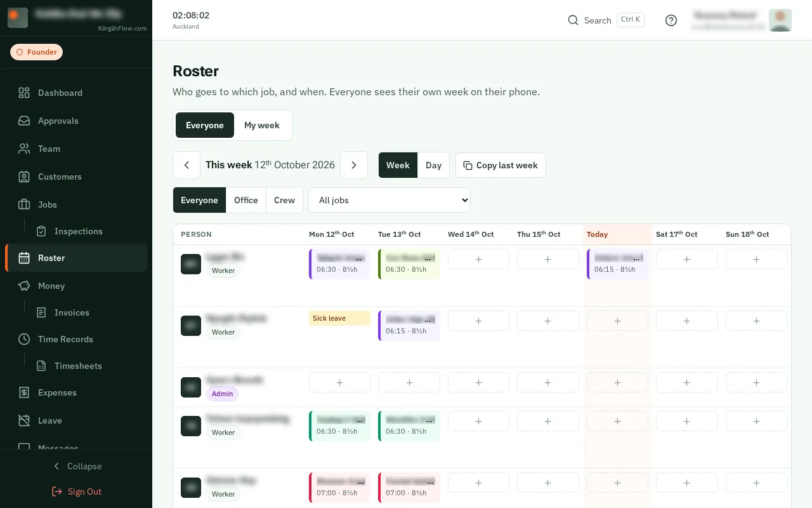Filter roster to Crew only
812x508 pixels.
[x=284, y=200]
